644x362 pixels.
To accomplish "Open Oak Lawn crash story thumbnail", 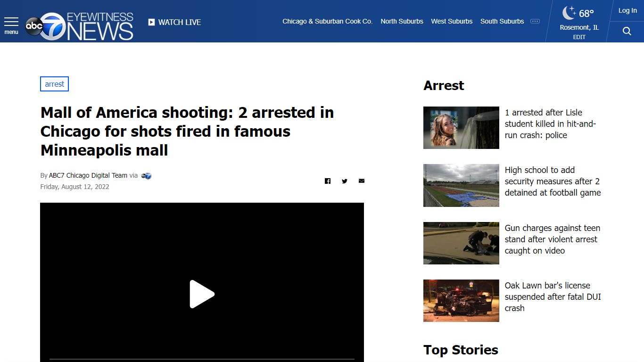I will pyautogui.click(x=461, y=301).
